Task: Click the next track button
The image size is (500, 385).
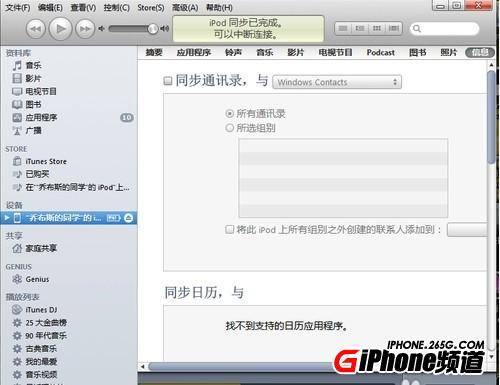Action: point(85,29)
